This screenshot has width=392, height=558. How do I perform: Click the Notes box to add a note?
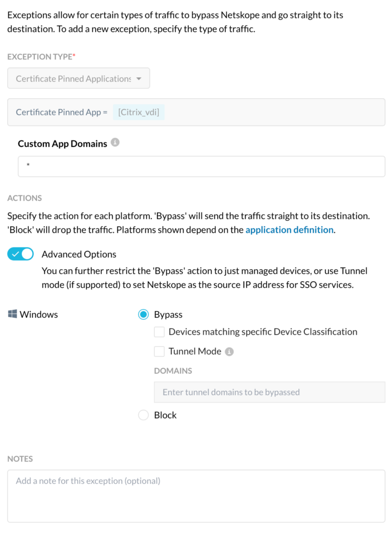pos(196,493)
